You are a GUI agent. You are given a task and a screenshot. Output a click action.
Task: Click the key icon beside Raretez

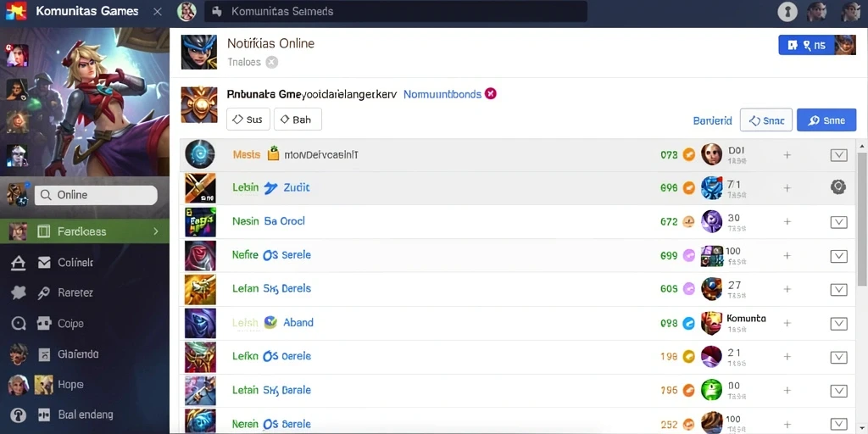coord(44,292)
